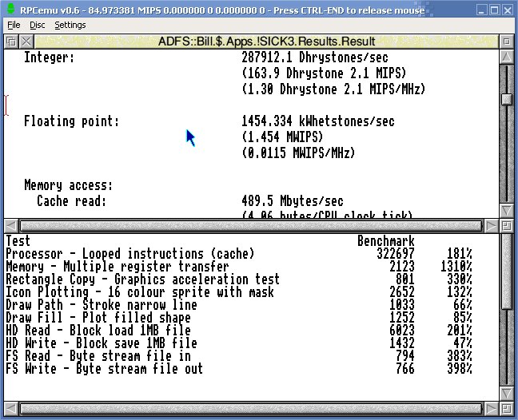518x420 pixels.
Task: Click the RPCemu green application icon
Action: [x=9, y=9]
